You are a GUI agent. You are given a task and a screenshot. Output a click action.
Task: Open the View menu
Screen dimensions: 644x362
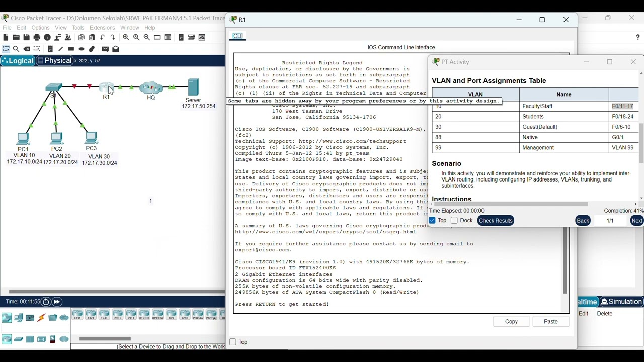pyautogui.click(x=61, y=28)
